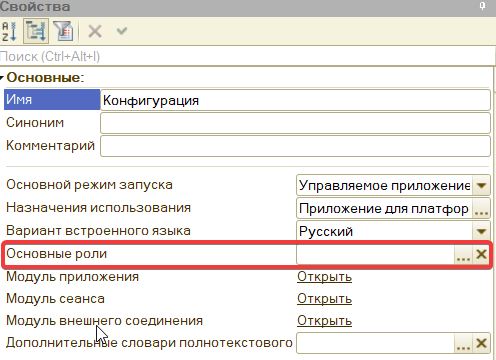Click the Свойства panel title bar

coord(248,7)
